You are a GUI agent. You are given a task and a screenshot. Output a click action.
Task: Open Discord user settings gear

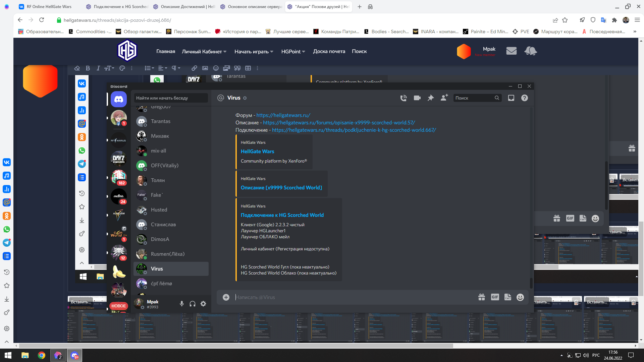tap(203, 304)
